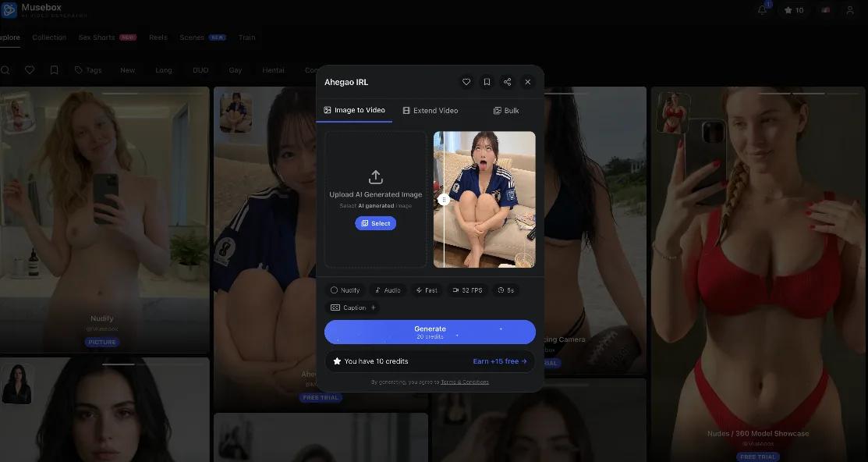Switch to the Extend Video tab
The image size is (868, 462).
430,110
